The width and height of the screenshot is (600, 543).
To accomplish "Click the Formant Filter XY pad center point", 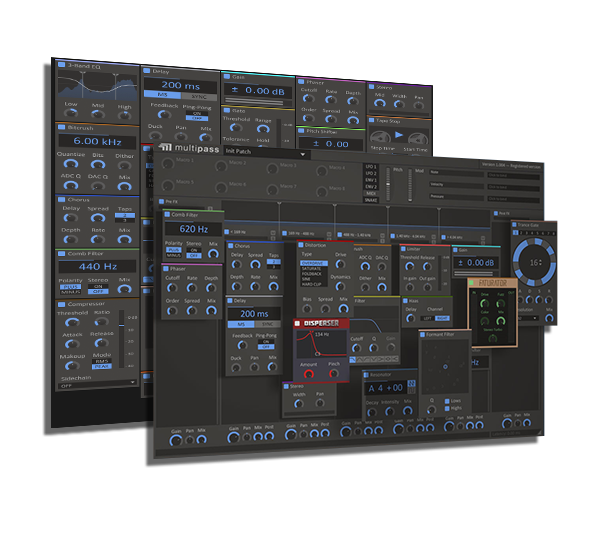I will click(445, 367).
